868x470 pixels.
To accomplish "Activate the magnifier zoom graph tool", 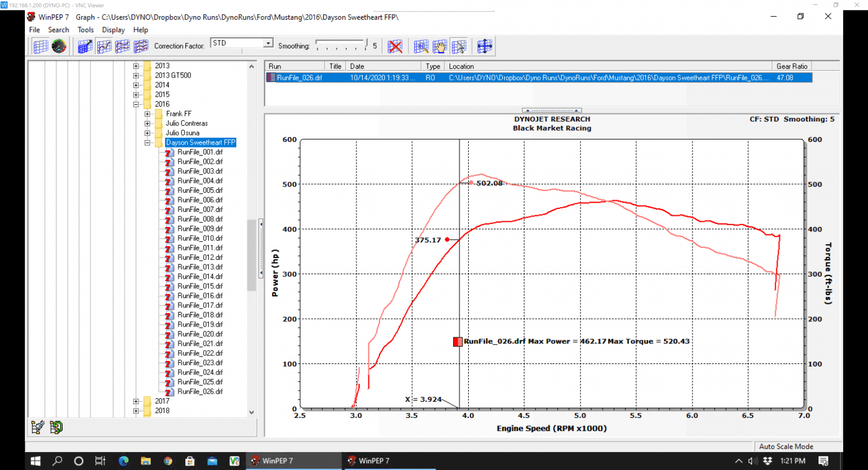I will coord(422,46).
